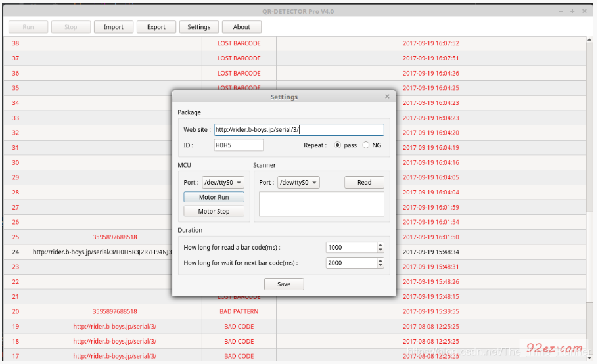
Task: Click the URL in row 19
Action: click(115, 327)
